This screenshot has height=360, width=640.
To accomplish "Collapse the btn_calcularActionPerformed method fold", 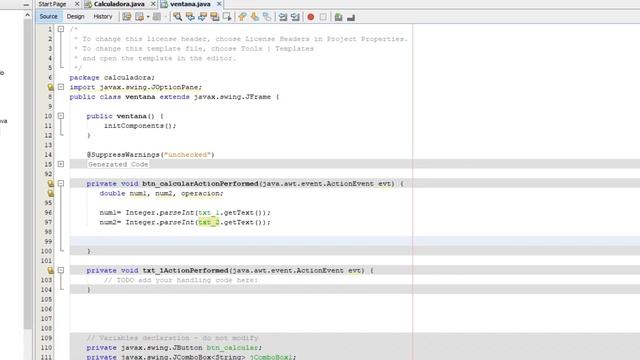I will pyautogui.click(x=61, y=184).
